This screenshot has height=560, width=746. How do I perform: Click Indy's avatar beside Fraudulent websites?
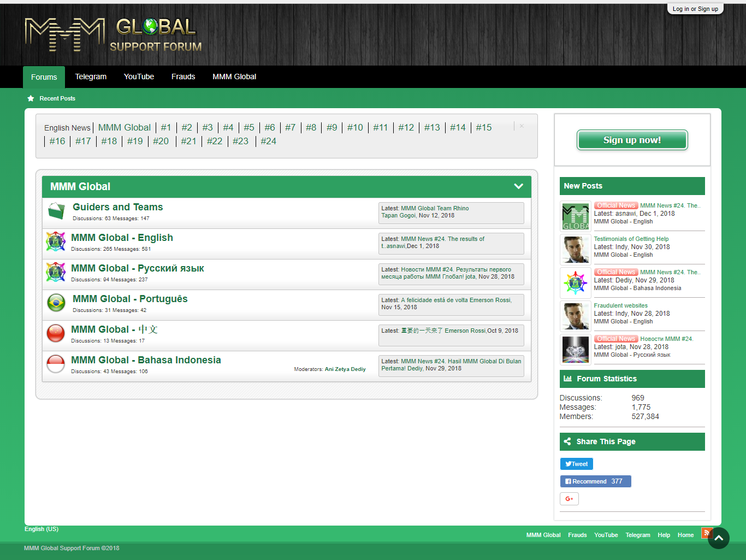point(576,316)
